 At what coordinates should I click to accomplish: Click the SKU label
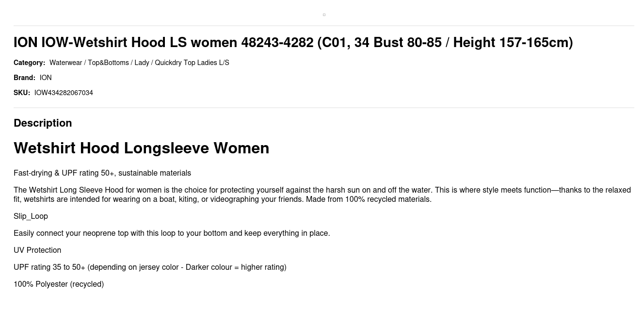tap(22, 93)
